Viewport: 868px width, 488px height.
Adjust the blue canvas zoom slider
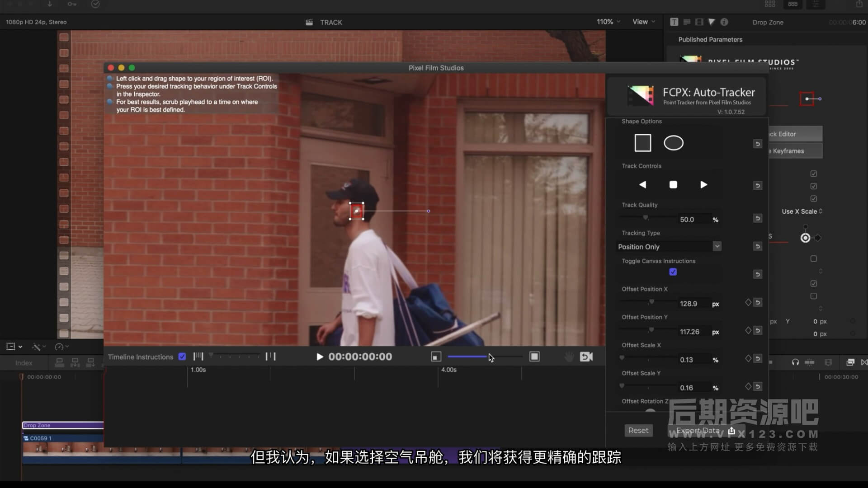click(485, 357)
